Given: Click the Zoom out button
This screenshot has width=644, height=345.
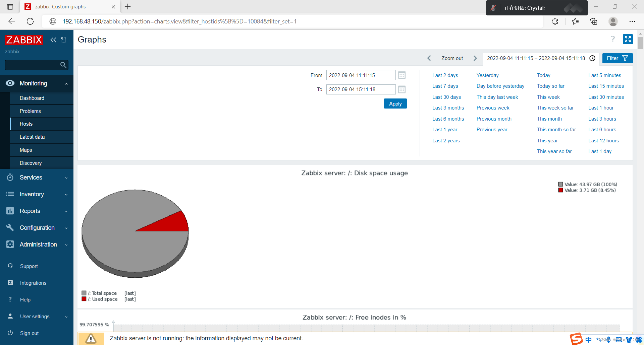Looking at the screenshot, I should (452, 58).
